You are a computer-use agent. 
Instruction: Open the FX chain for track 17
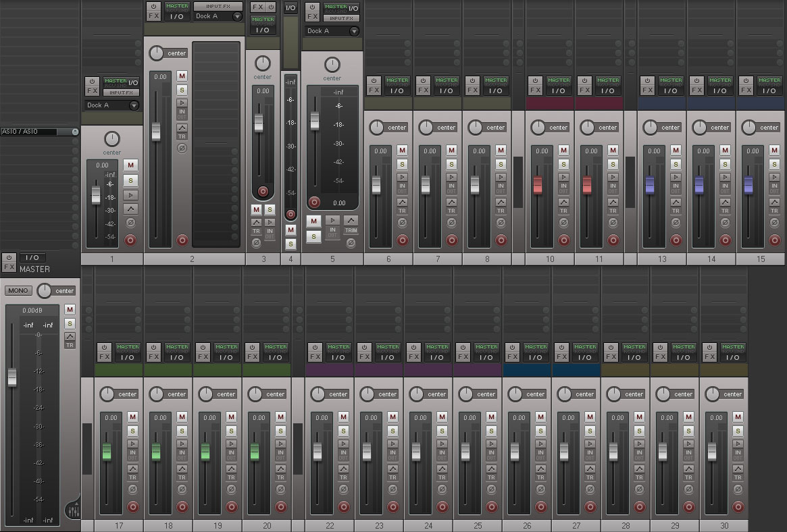pyautogui.click(x=105, y=356)
